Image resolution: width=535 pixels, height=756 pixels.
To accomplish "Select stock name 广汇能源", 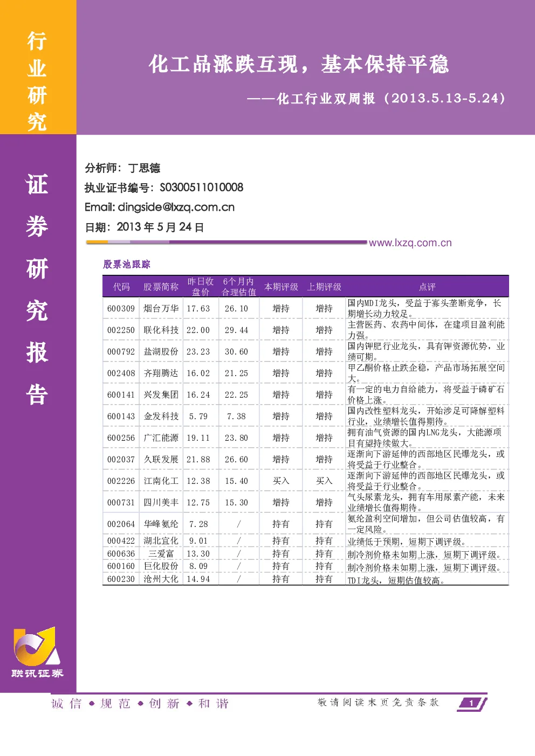I will tap(161, 438).
